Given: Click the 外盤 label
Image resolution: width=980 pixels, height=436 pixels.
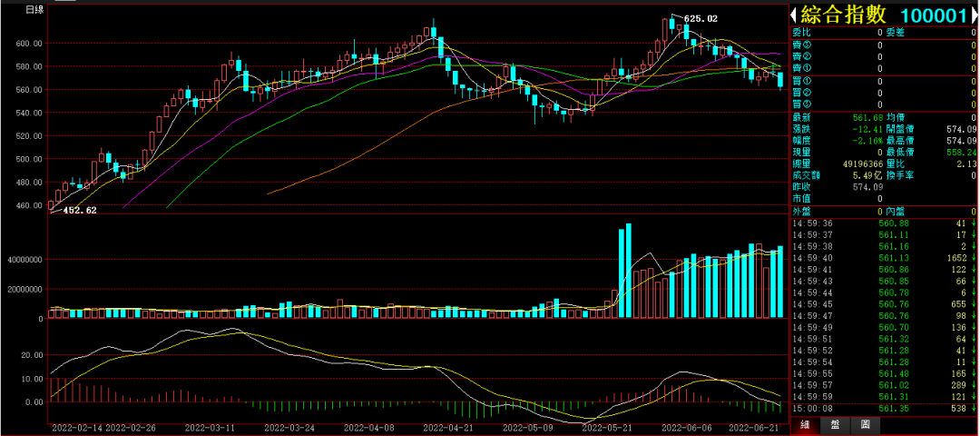Looking at the screenshot, I should click(800, 212).
